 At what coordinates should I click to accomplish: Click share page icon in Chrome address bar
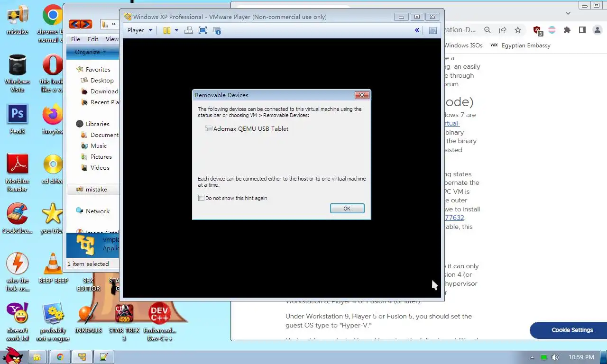coord(503,30)
